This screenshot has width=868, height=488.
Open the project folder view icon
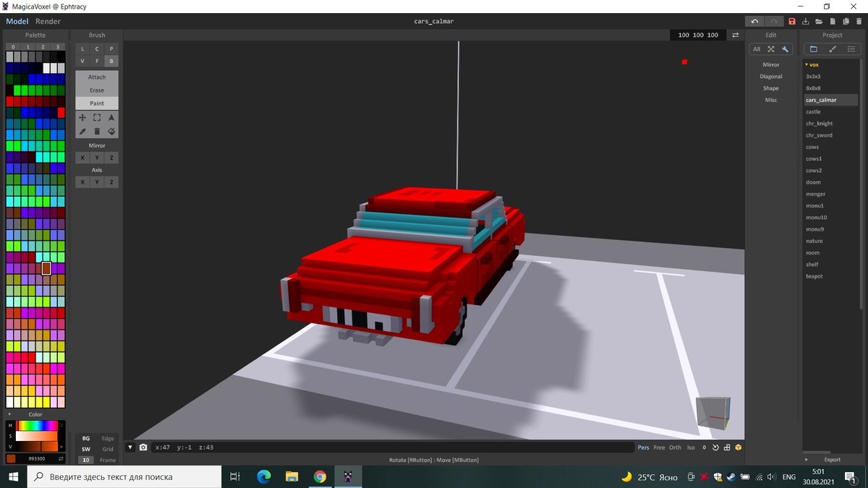(x=814, y=49)
